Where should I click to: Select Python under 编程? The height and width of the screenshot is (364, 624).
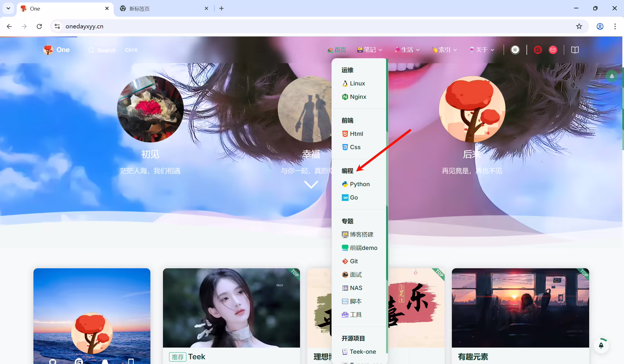pos(356,184)
